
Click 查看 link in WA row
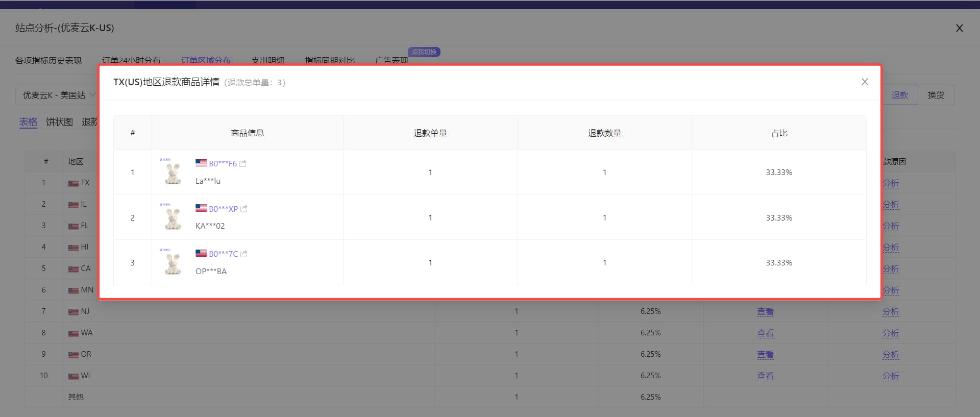pyautogui.click(x=765, y=333)
